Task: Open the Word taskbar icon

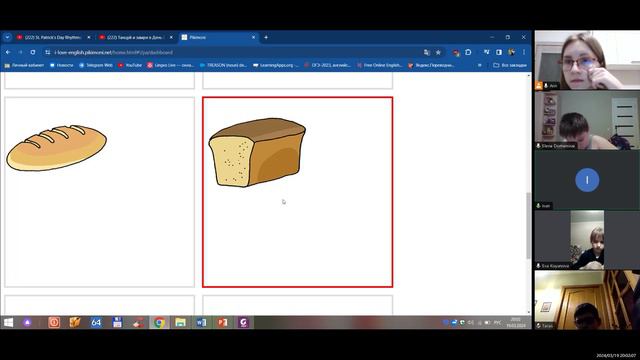Action: point(201,322)
